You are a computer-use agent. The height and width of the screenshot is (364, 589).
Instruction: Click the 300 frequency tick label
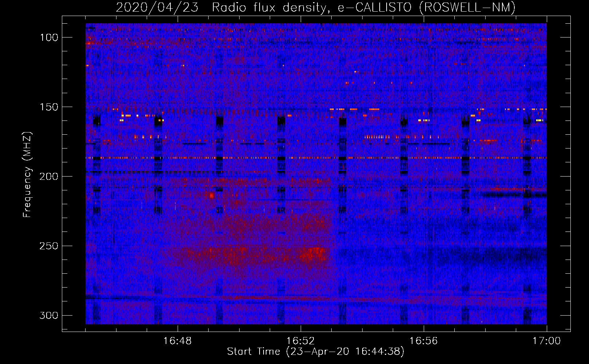[x=48, y=316]
